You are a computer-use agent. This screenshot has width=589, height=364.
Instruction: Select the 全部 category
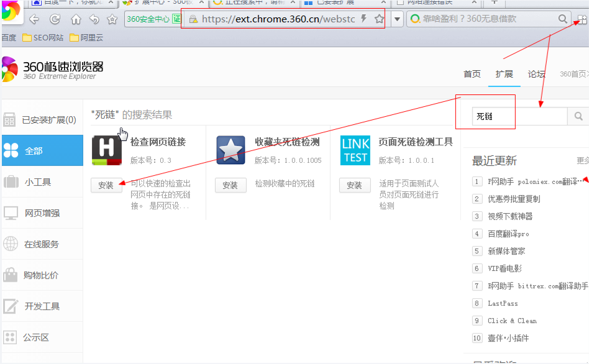coord(42,150)
